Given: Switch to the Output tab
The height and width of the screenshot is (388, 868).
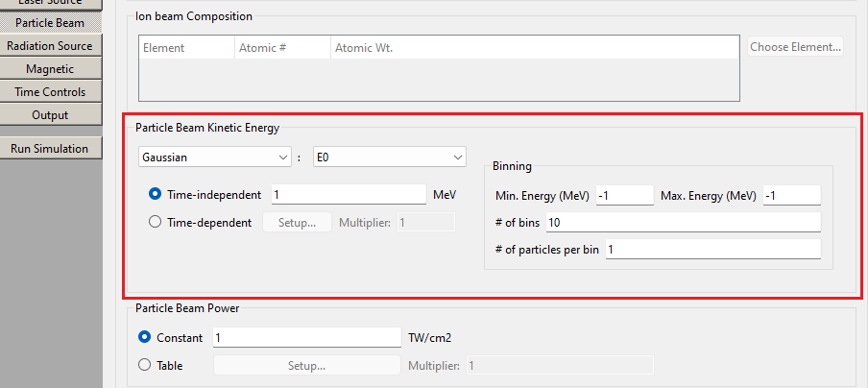Looking at the screenshot, I should click(x=50, y=115).
